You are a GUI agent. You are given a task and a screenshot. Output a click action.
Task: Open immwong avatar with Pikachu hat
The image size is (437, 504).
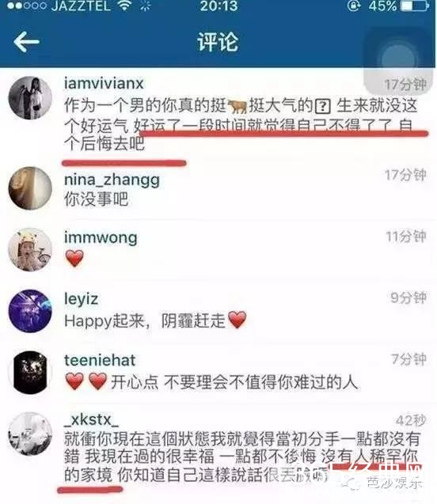point(30,250)
